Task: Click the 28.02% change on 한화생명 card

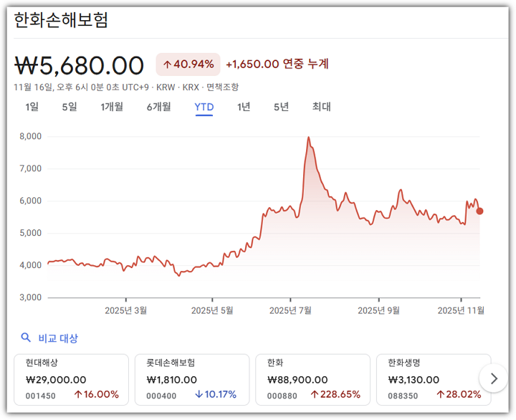Action: click(x=459, y=394)
